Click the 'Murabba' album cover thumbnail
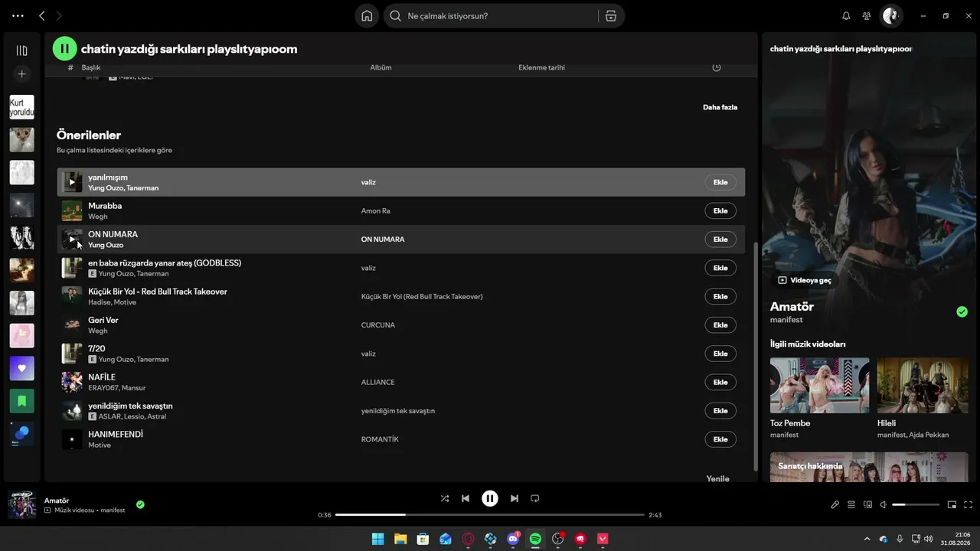Image resolution: width=980 pixels, height=551 pixels. coord(72,210)
